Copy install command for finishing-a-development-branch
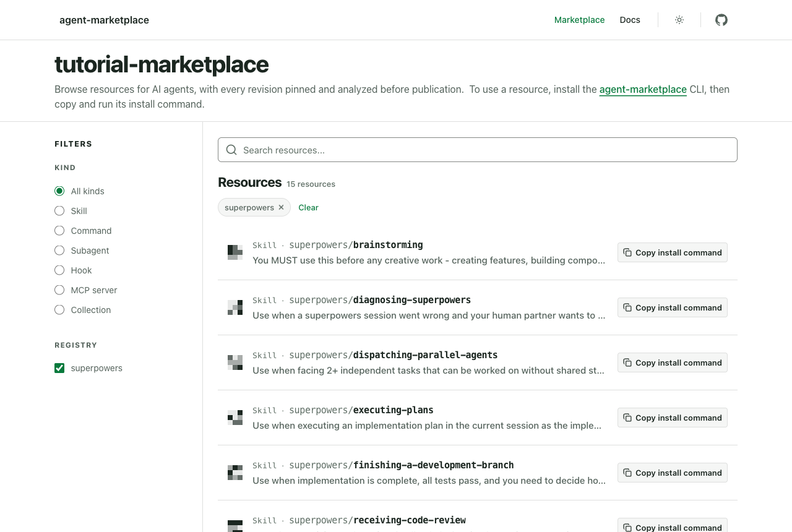Viewport: 792px width, 532px height. (673, 473)
